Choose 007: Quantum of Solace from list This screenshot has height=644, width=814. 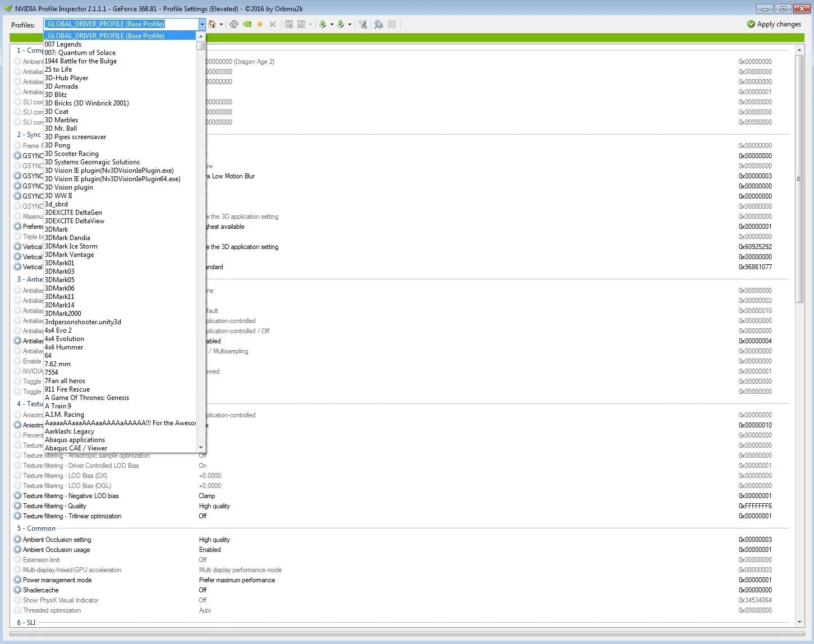point(120,53)
